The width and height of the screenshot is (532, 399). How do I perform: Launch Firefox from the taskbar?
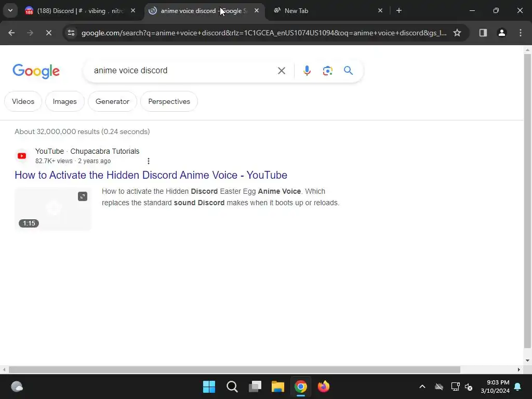pyautogui.click(x=324, y=387)
